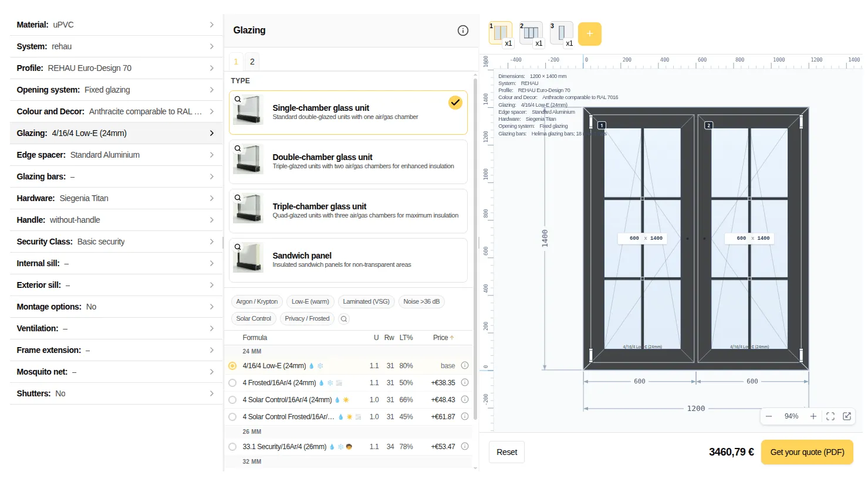
Task: Select sash number 2 marker in drawing
Action: point(709,125)
